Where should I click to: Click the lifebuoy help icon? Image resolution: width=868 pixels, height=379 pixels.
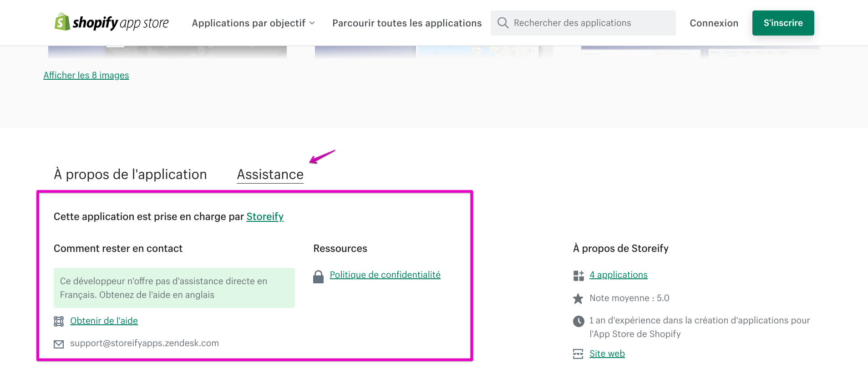tap(59, 322)
